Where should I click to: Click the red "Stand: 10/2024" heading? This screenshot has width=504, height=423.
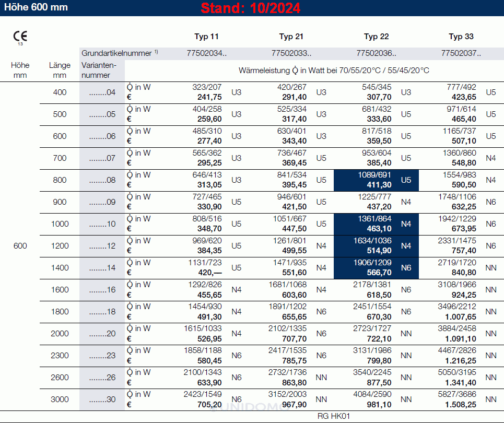pyautogui.click(x=251, y=8)
